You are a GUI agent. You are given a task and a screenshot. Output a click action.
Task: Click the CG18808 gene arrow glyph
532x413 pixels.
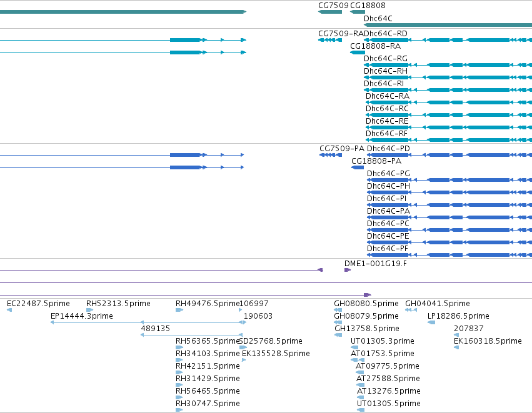(358, 12)
